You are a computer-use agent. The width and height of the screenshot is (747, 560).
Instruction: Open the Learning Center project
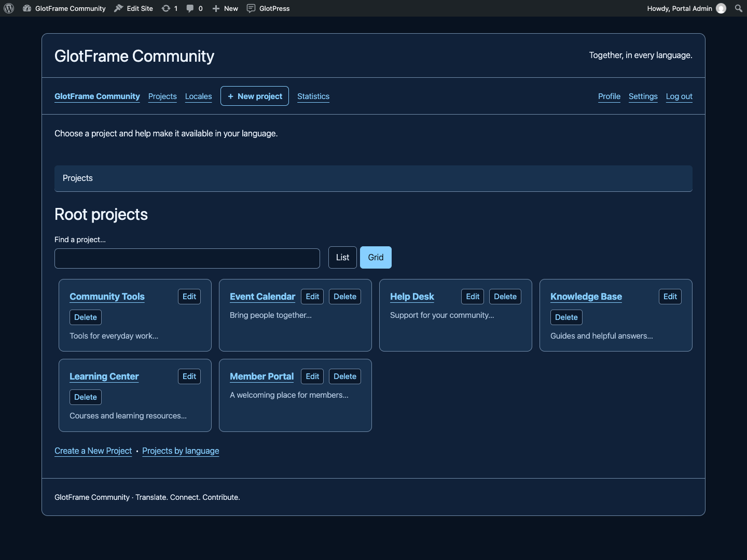[104, 376]
